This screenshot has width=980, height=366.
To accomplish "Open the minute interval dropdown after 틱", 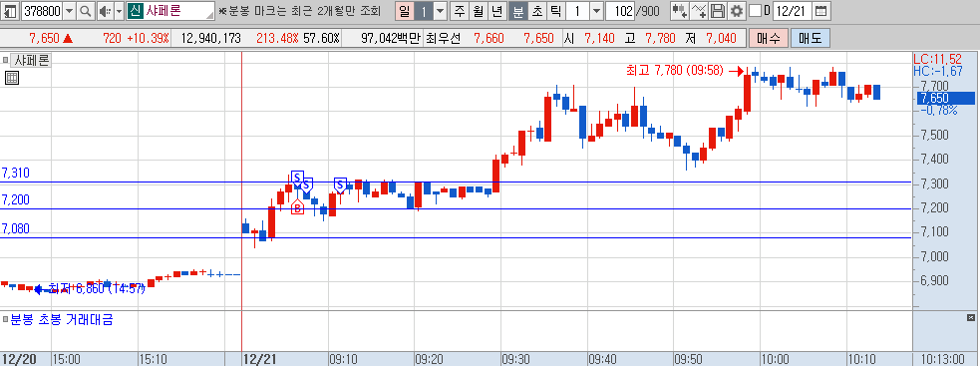I will coord(596,11).
